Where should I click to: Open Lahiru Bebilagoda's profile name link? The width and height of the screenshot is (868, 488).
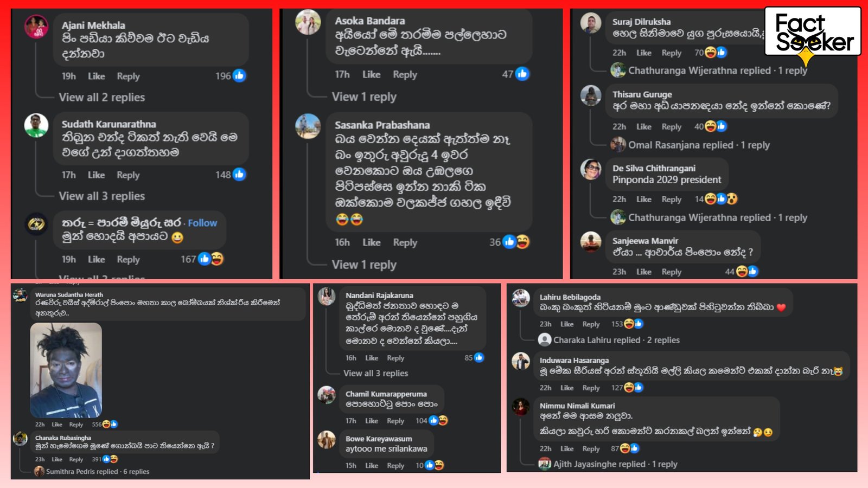570,297
